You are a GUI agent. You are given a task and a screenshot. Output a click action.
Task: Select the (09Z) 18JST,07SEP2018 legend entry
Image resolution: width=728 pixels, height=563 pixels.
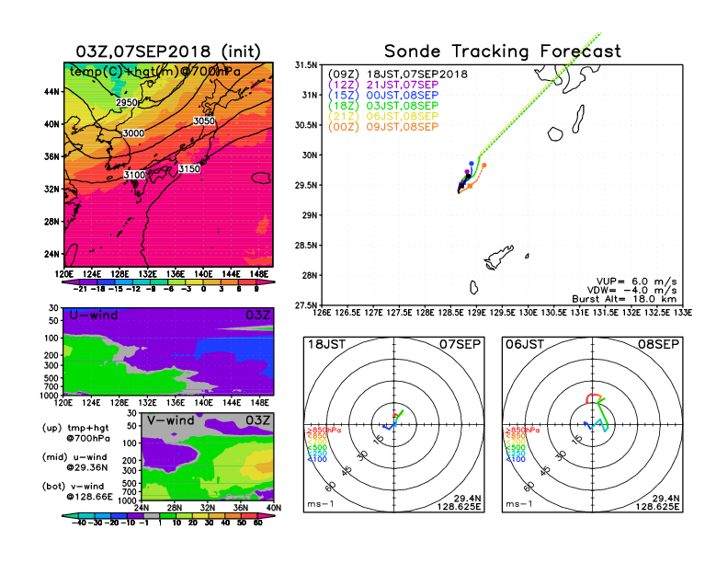click(397, 74)
